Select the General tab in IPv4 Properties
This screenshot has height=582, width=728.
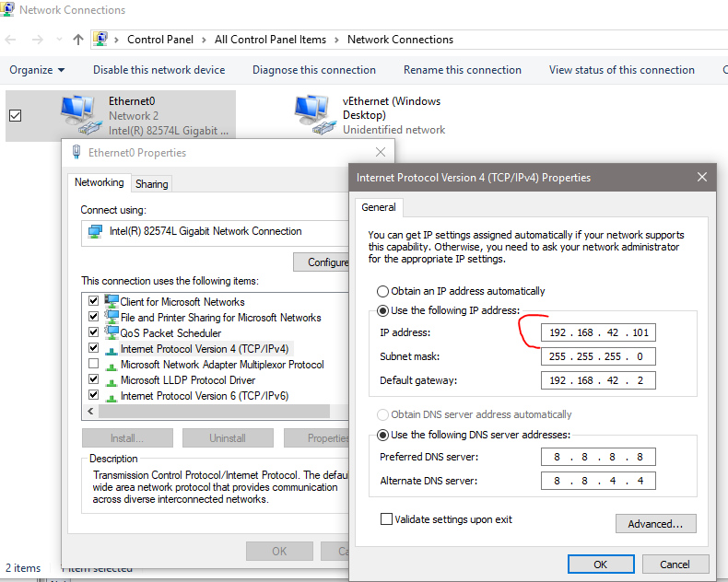379,207
